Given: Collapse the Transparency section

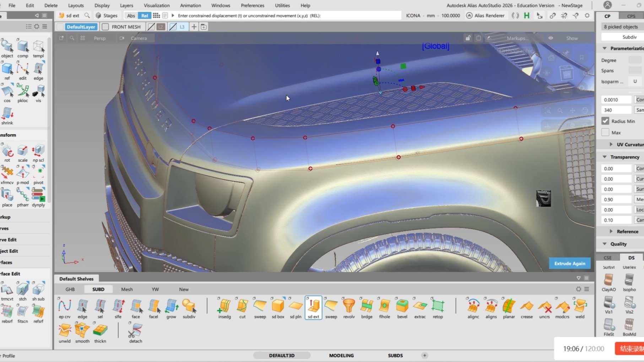Looking at the screenshot, I should point(605,157).
